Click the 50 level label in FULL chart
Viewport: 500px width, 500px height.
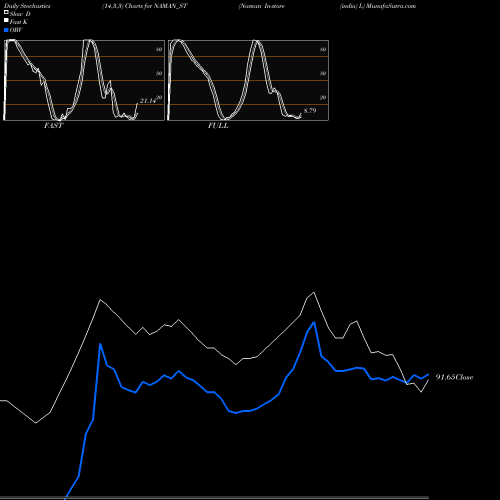tap(323, 73)
